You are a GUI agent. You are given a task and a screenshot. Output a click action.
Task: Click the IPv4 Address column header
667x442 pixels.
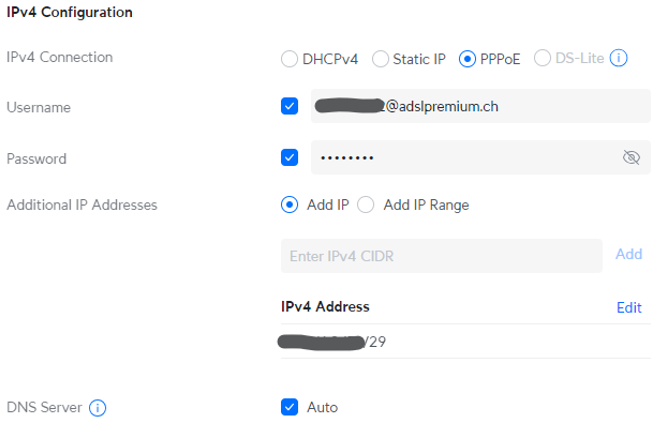pos(325,307)
